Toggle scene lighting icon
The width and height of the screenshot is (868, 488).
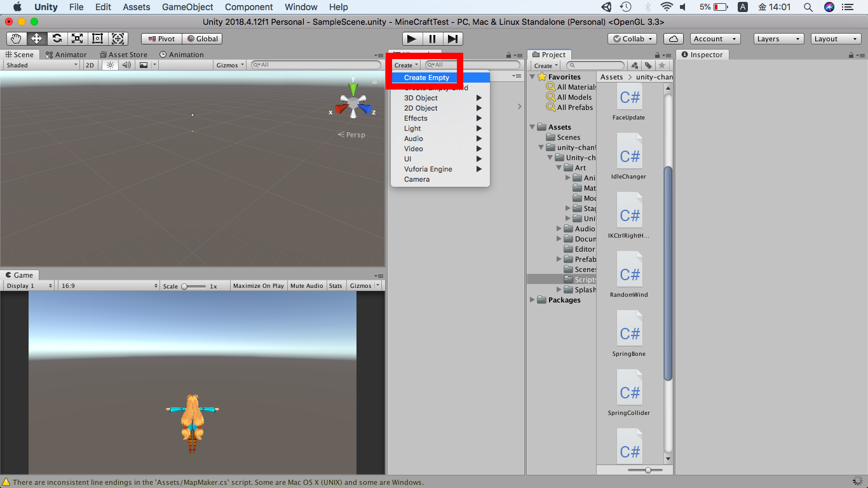pyautogui.click(x=111, y=65)
